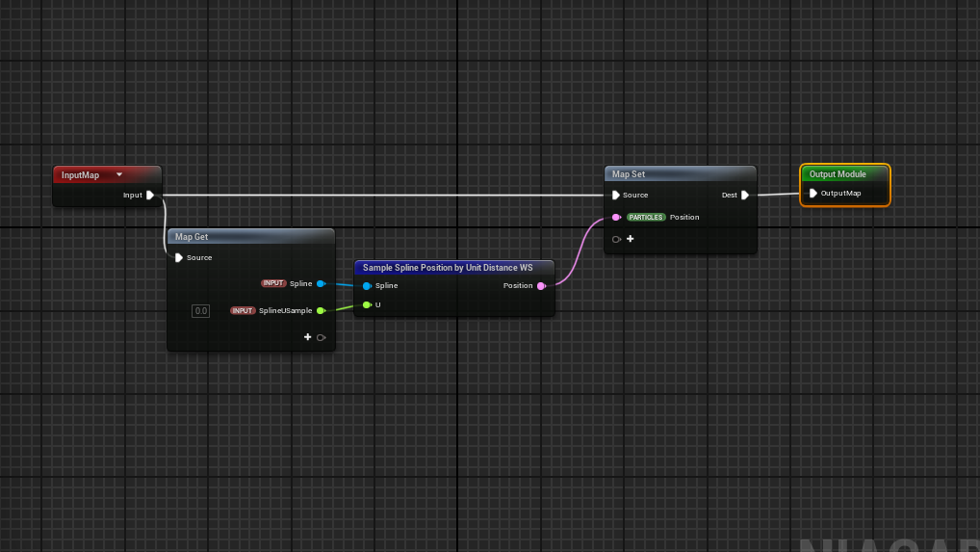Click the pink Position output pin
The height and width of the screenshot is (552, 980).
click(541, 286)
